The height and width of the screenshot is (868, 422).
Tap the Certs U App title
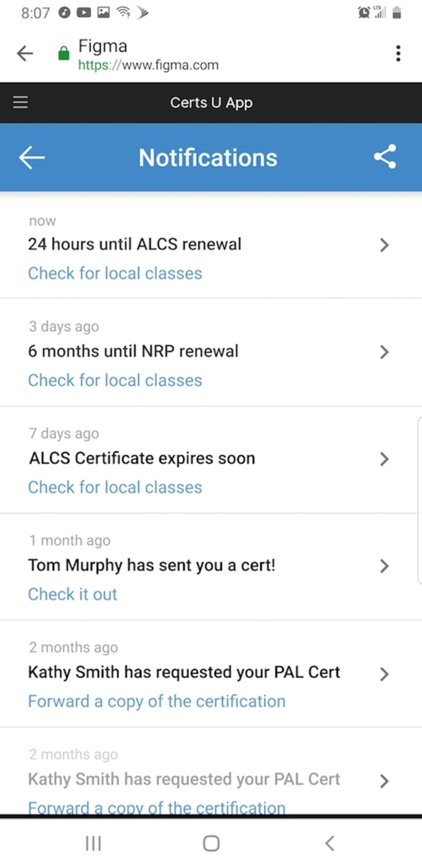[211, 102]
